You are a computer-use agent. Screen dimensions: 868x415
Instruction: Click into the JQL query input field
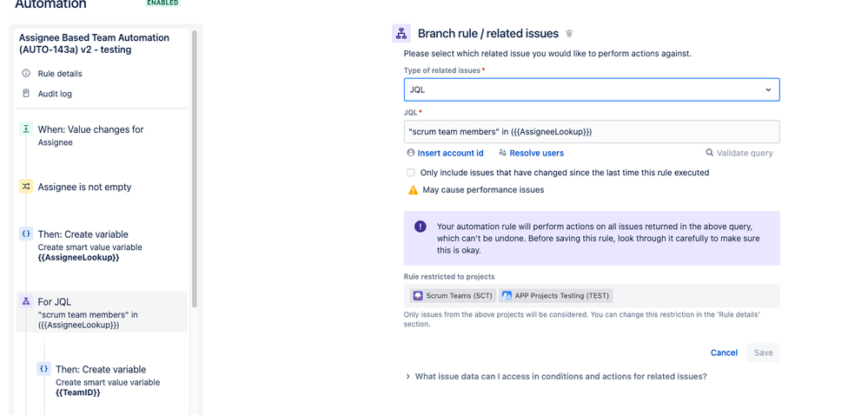point(592,132)
